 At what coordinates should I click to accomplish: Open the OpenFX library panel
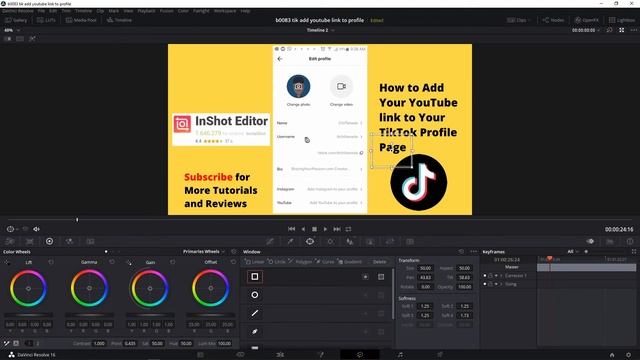tap(587, 20)
